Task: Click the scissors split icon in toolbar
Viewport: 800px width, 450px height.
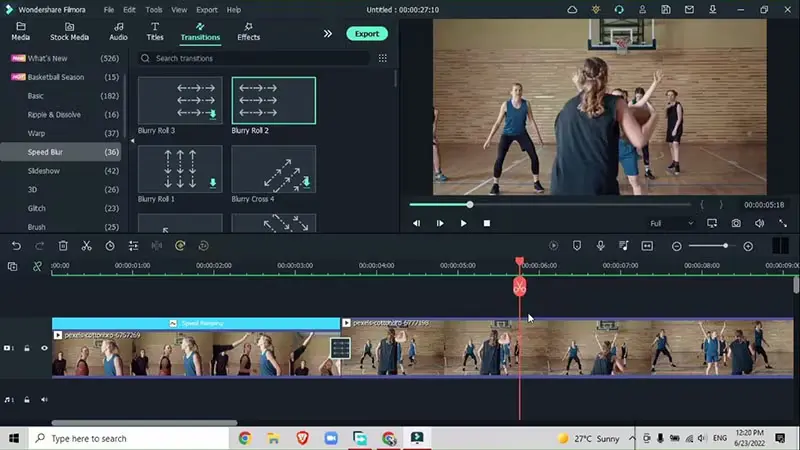Action: click(x=86, y=246)
